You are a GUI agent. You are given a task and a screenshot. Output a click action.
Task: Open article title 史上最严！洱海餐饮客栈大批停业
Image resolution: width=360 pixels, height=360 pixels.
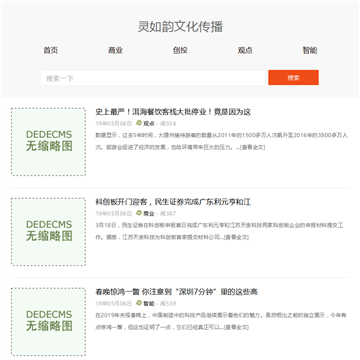coord(173,112)
